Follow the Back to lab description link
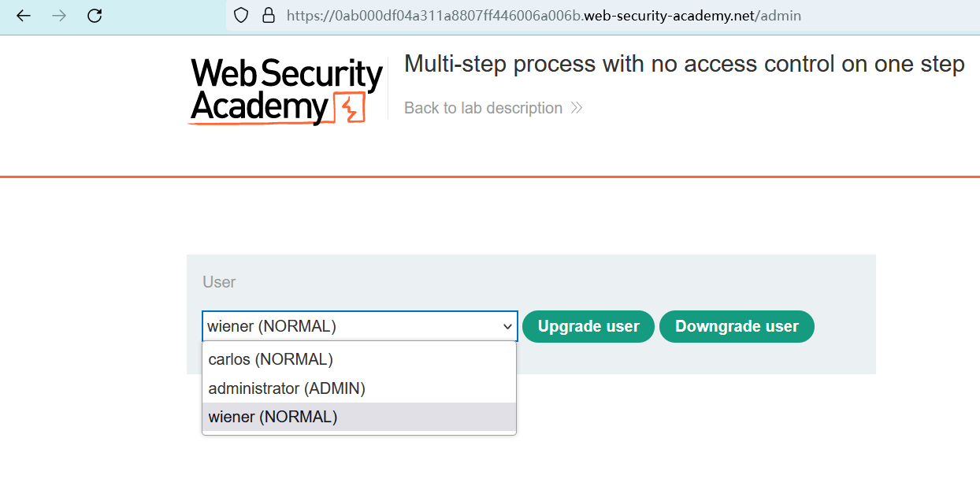This screenshot has width=980, height=479. [x=483, y=108]
